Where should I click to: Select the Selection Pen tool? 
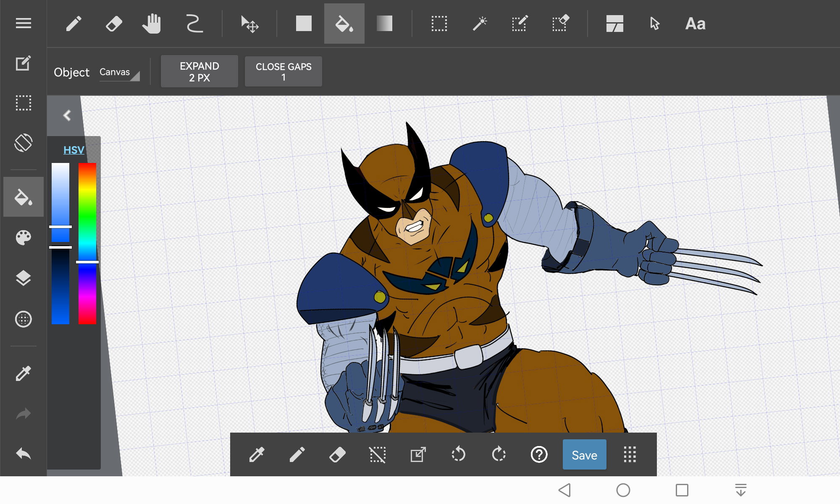(520, 24)
